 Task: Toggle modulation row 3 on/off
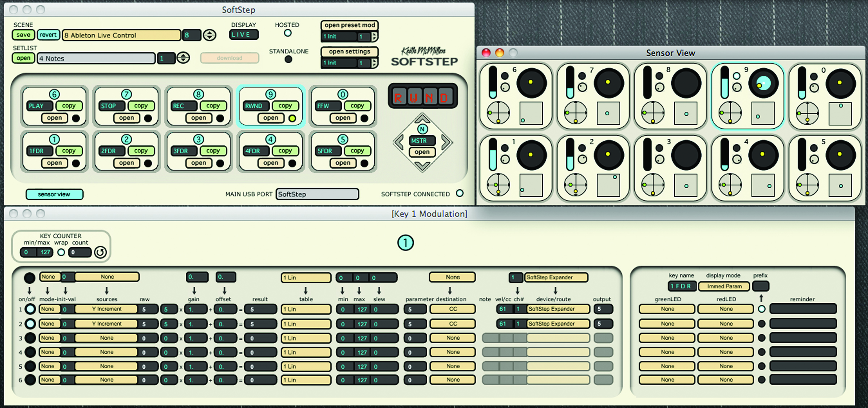coord(30,338)
